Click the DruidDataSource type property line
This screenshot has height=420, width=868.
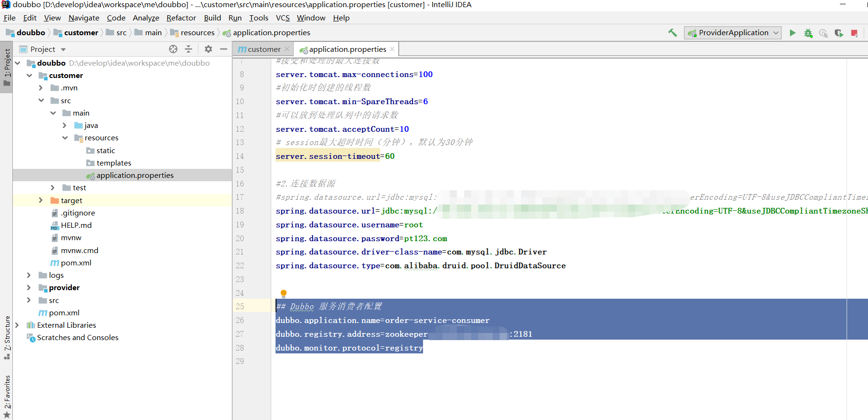421,265
